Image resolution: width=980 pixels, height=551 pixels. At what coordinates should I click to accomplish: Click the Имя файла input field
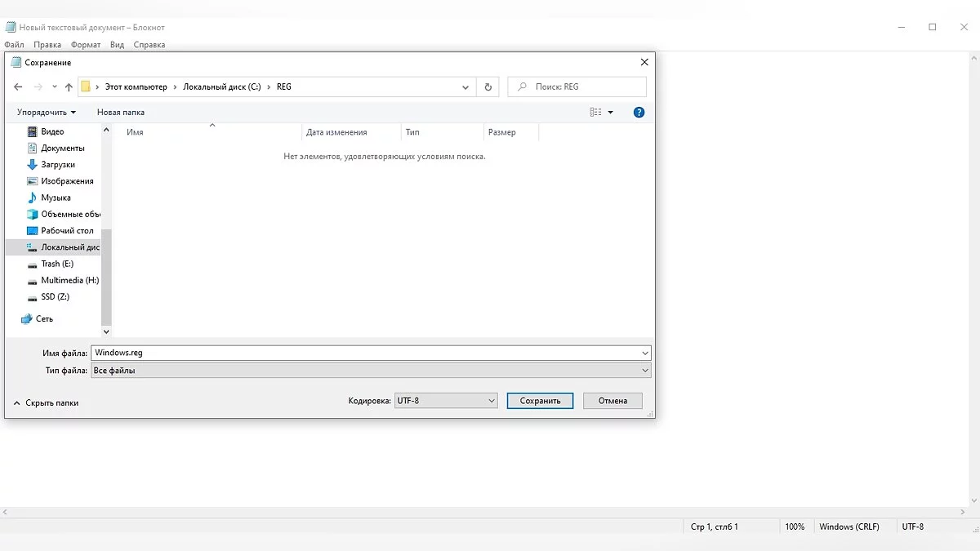[x=366, y=353]
